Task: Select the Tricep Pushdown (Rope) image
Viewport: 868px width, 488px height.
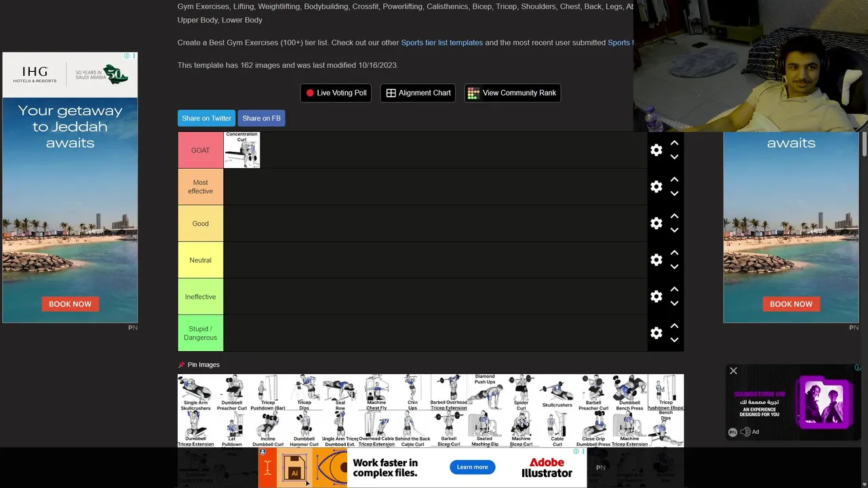Action: [x=666, y=392]
